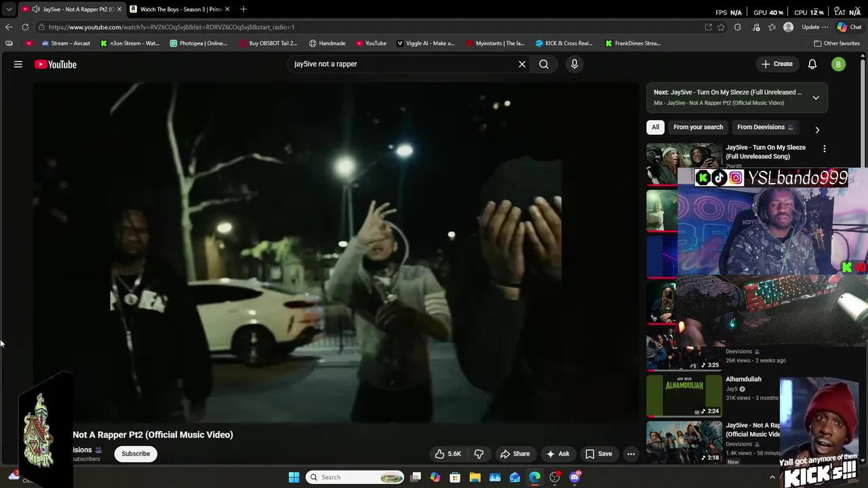Select the 'From your search' filter chip

tap(698, 127)
